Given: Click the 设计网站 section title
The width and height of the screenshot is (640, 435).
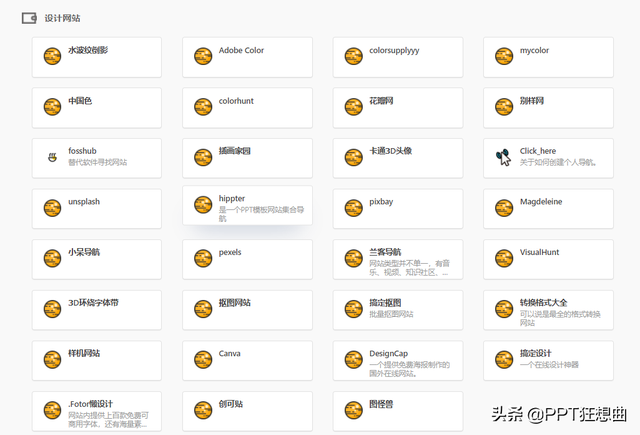Looking at the screenshot, I should coord(62,18).
